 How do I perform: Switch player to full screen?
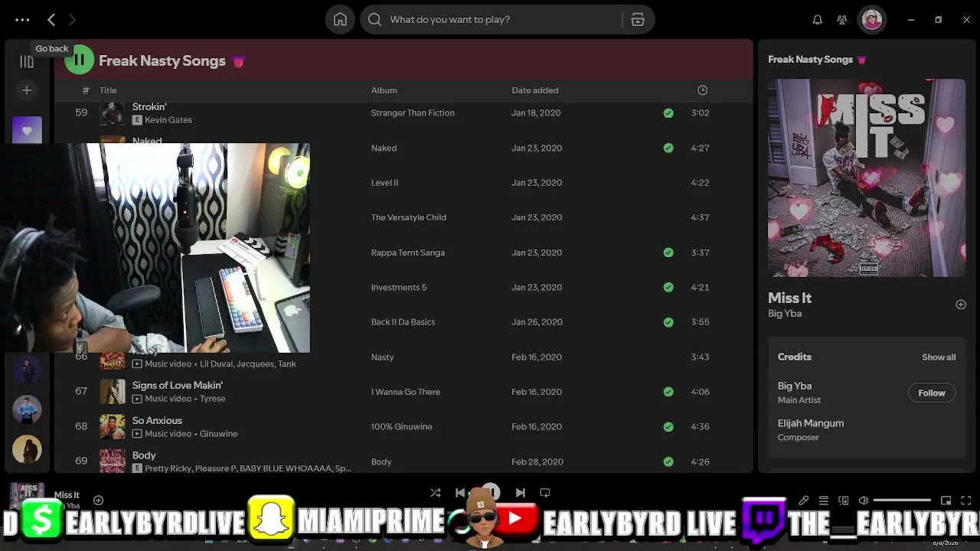(x=965, y=500)
